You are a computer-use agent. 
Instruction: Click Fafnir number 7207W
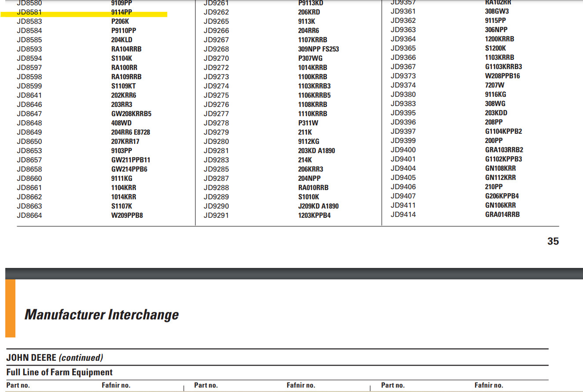point(495,85)
